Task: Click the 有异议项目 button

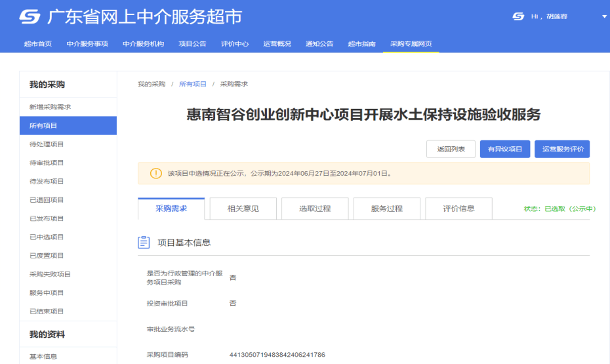Action: [504, 150]
